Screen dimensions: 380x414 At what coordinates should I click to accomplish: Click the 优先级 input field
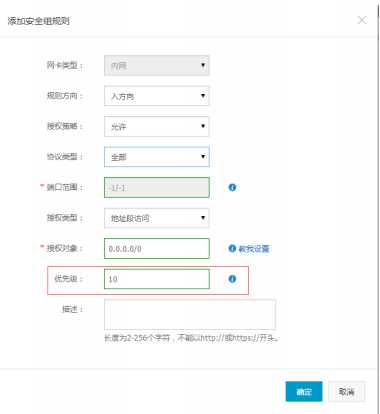click(157, 279)
